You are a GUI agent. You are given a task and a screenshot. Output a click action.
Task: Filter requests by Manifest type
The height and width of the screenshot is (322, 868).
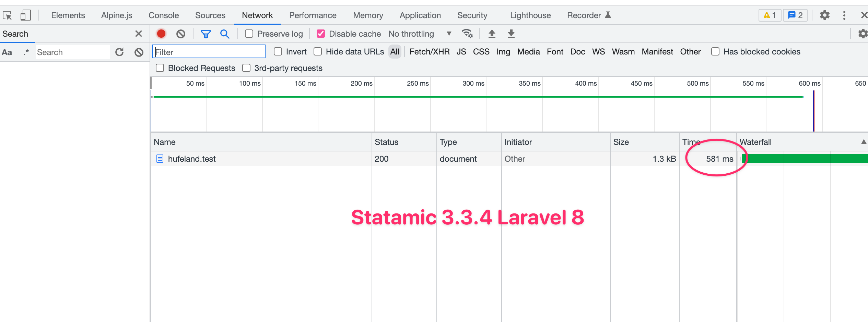tap(657, 52)
